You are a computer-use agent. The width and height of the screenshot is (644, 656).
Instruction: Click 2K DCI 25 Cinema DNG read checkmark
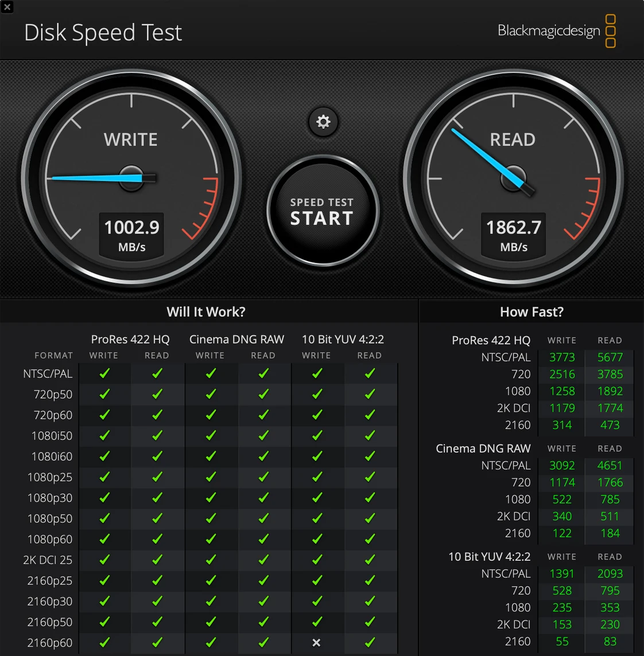[263, 560]
